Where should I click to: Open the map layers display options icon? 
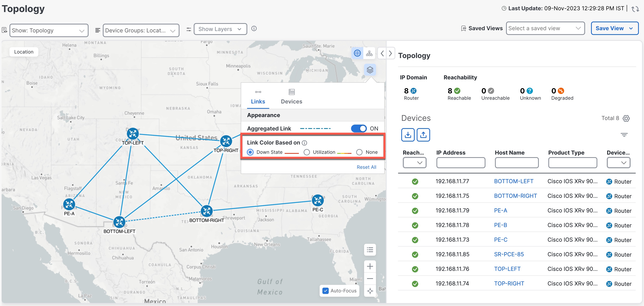[370, 70]
